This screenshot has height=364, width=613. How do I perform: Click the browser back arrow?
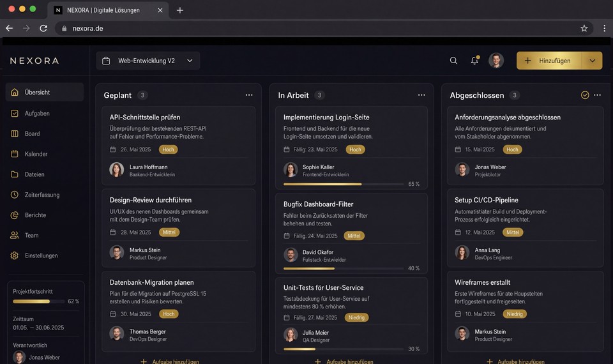[9, 28]
